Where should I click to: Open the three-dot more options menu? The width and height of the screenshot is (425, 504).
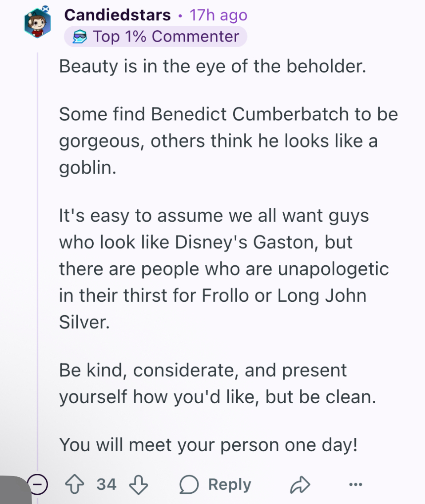coord(356,484)
